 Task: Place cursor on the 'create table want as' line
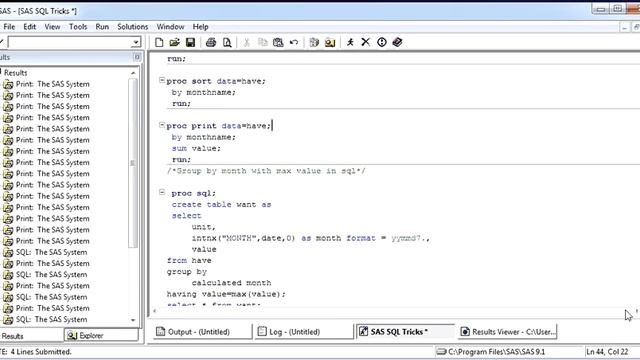click(221, 204)
